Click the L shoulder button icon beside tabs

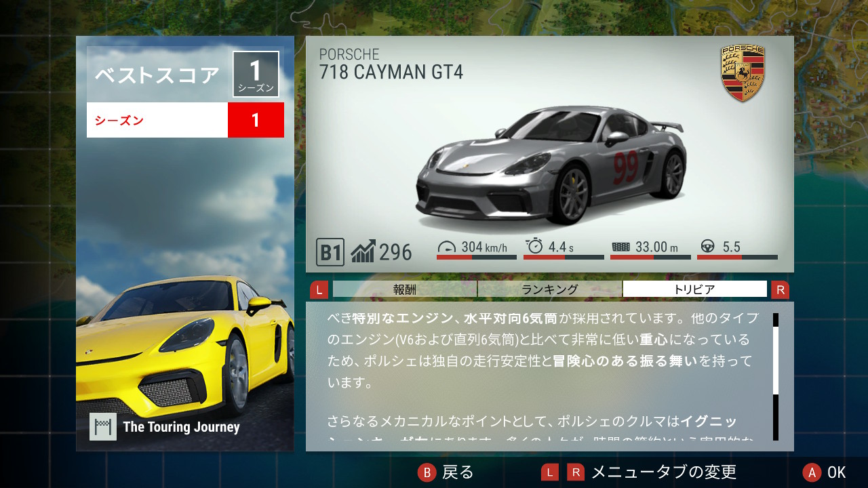coord(319,290)
